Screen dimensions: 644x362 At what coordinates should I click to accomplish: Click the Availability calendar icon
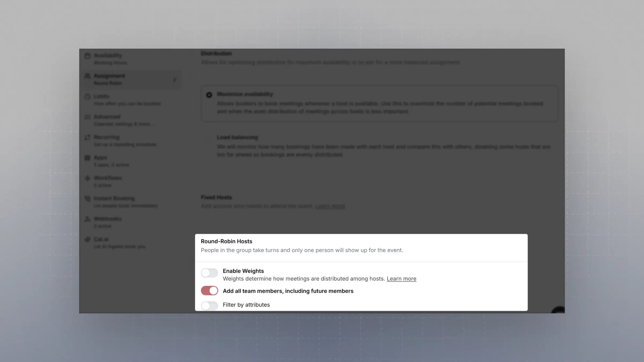[87, 56]
